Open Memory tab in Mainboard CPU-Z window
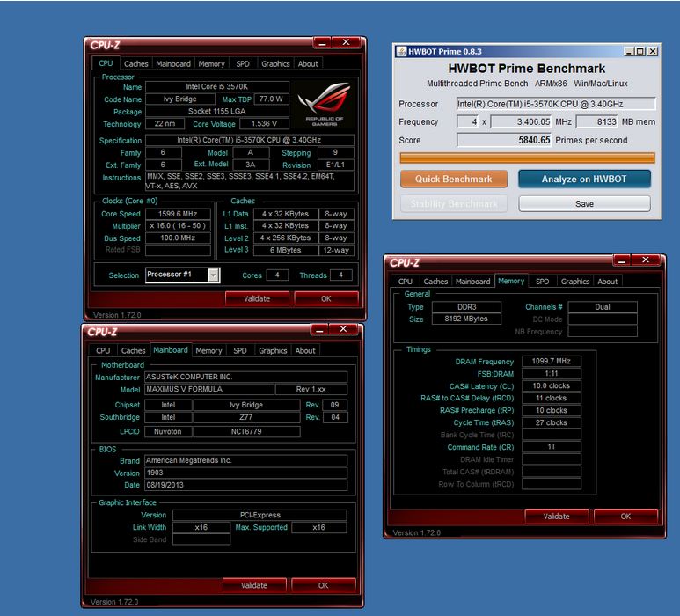The width and height of the screenshot is (680, 616). [x=209, y=350]
